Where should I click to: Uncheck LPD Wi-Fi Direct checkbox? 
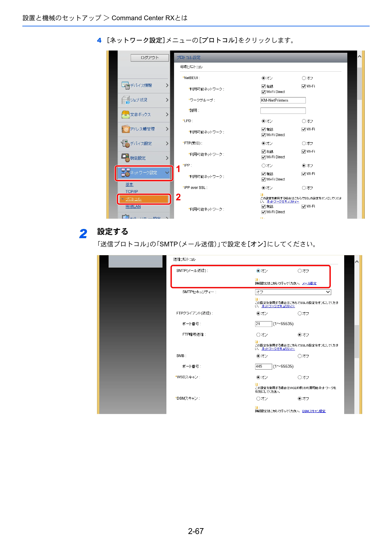(x=263, y=135)
